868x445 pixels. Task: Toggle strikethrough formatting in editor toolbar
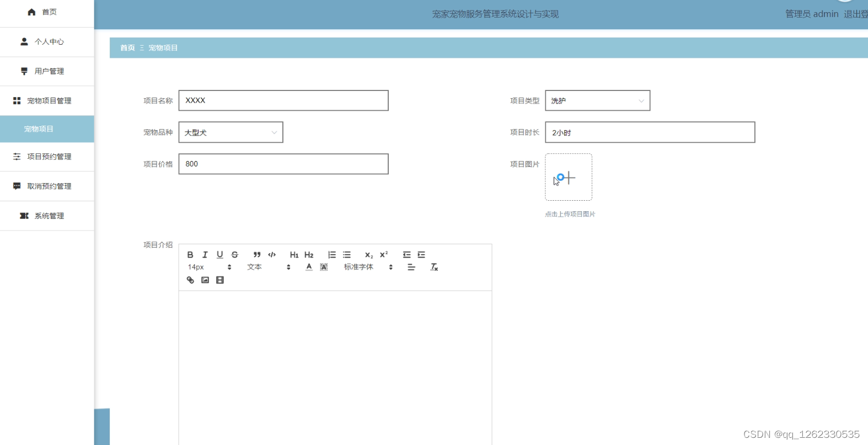(235, 255)
